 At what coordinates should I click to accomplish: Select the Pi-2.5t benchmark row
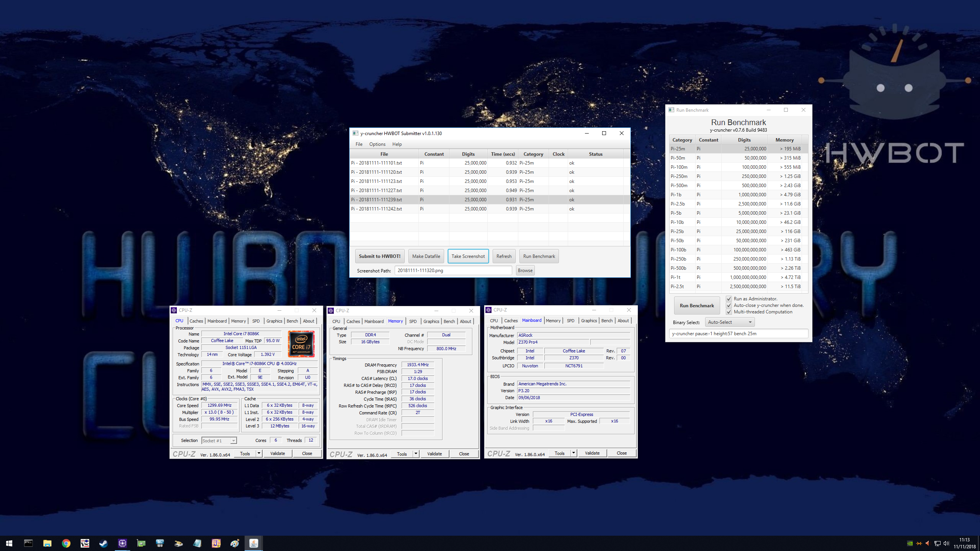point(738,287)
